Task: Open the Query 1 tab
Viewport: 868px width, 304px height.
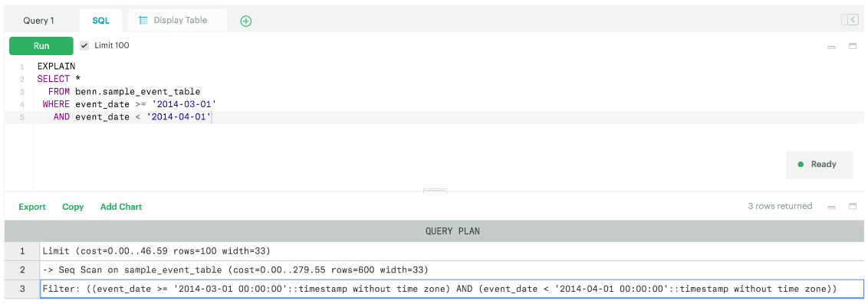Action: coord(39,21)
